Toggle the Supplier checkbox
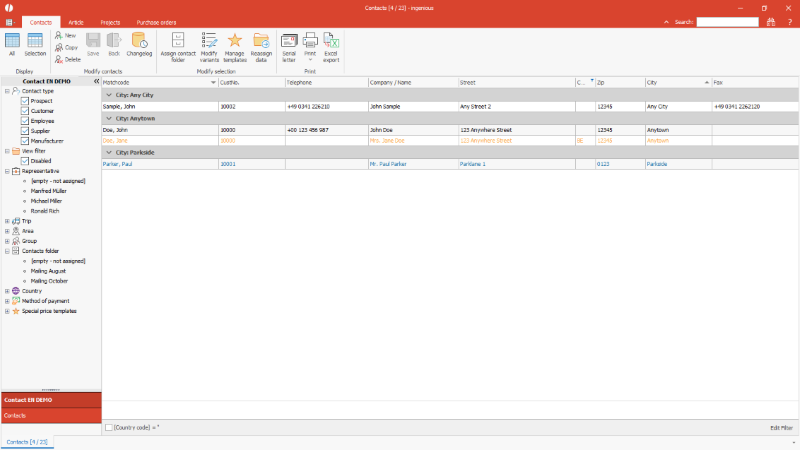800x450 pixels. (x=25, y=131)
